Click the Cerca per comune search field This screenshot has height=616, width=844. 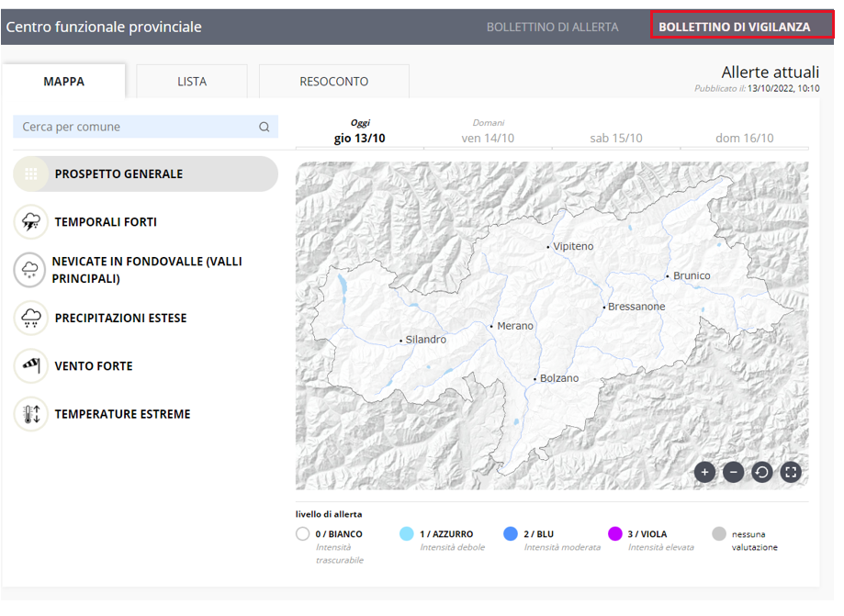tap(136, 128)
